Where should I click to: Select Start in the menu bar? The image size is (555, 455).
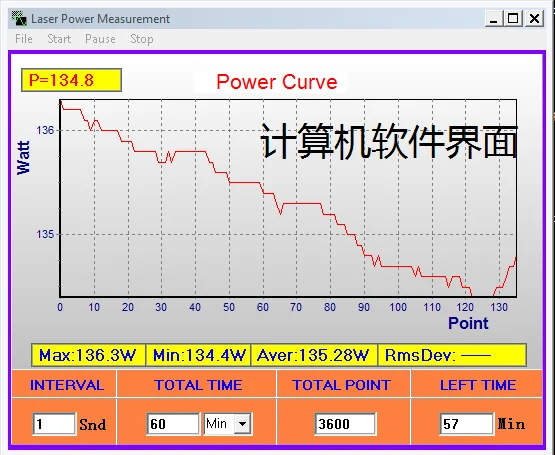click(59, 39)
